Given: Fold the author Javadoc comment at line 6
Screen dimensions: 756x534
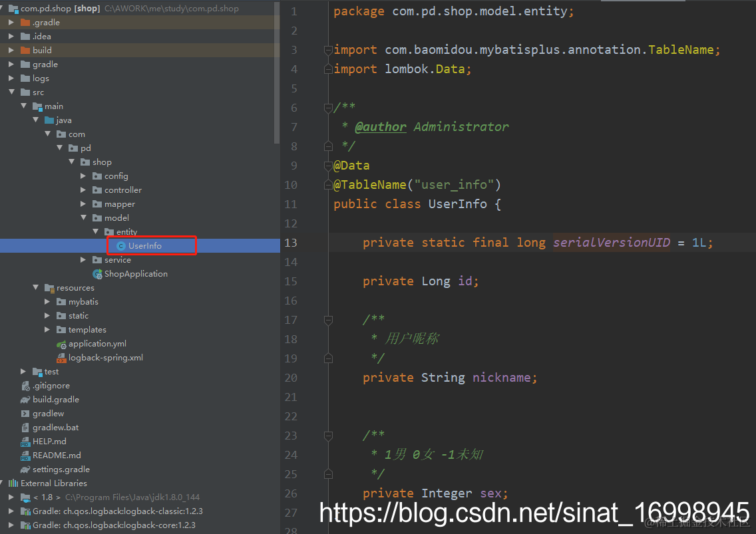Looking at the screenshot, I should (x=328, y=108).
